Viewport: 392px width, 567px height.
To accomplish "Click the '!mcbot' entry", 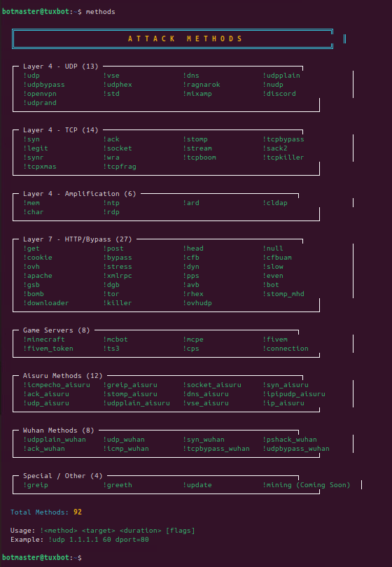I will tap(115, 339).
